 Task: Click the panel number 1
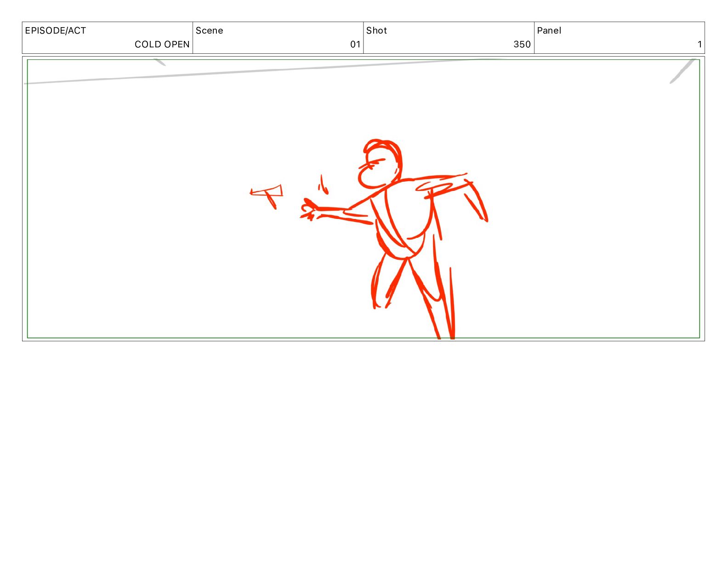(x=700, y=45)
